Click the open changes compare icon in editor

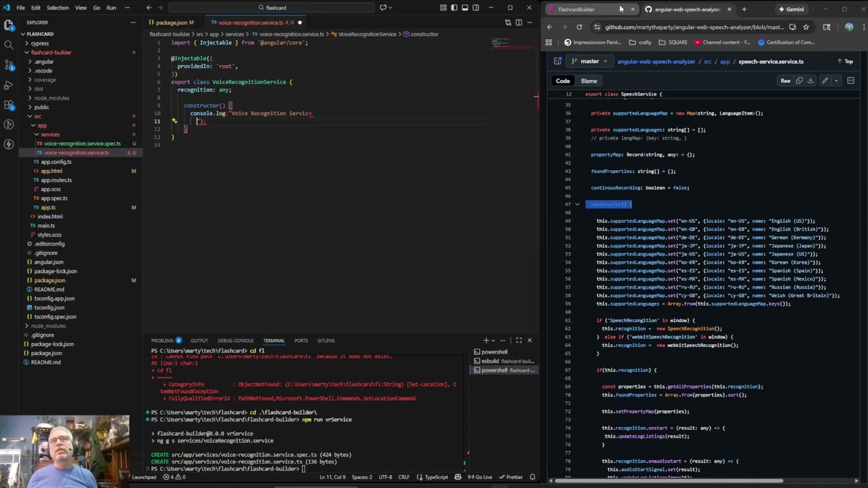point(508,22)
